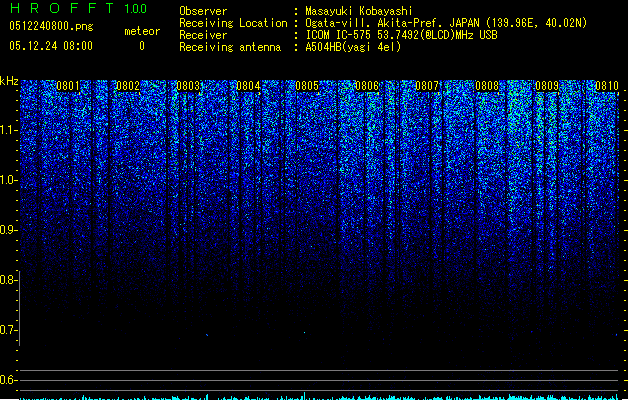Click the 0807 time marker
The height and width of the screenshot is (400, 629).
pos(427,86)
